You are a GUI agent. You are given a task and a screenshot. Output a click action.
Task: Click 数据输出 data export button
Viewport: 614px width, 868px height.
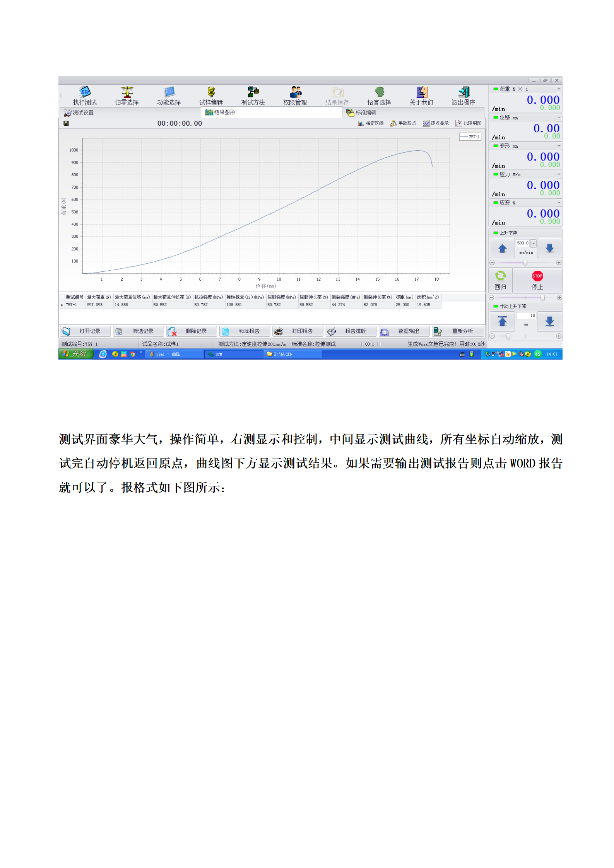[404, 331]
